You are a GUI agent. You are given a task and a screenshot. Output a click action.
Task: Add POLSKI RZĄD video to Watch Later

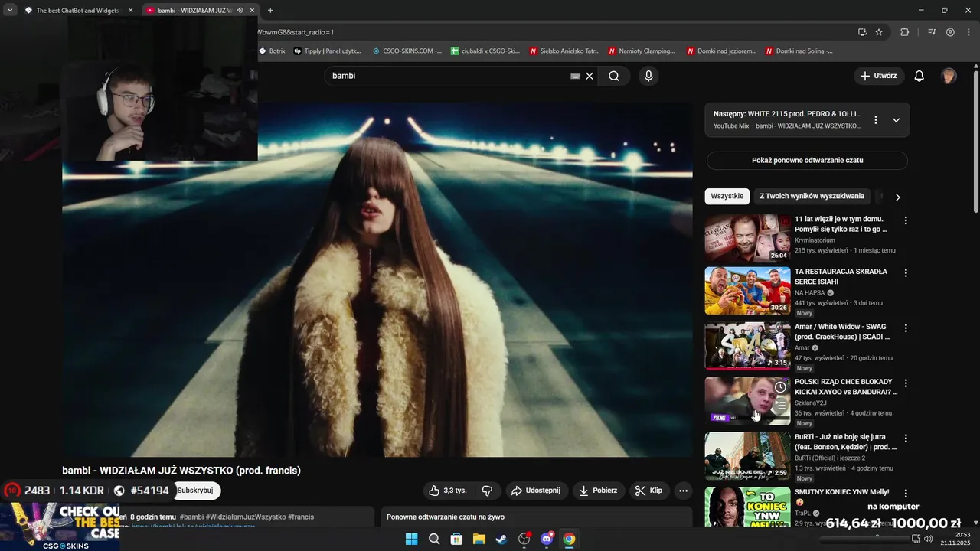click(x=780, y=387)
